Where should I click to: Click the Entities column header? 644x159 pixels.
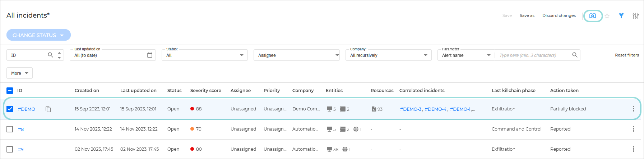tap(334, 91)
